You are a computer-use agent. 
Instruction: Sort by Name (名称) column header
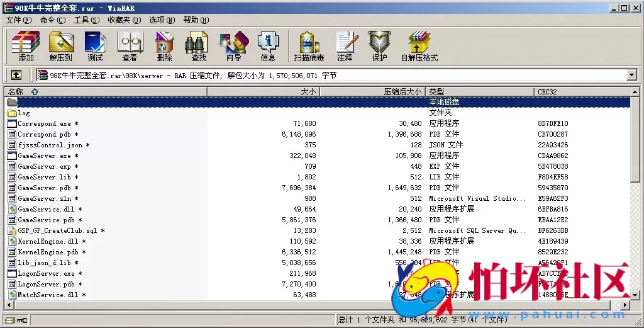point(106,92)
